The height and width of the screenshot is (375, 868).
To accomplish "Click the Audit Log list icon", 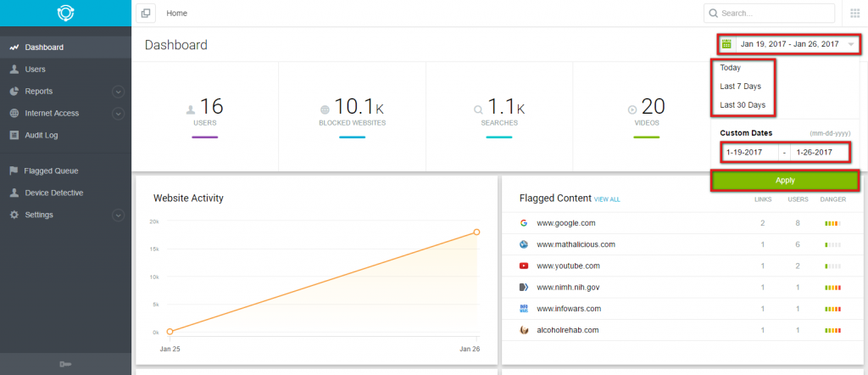I will [x=14, y=135].
